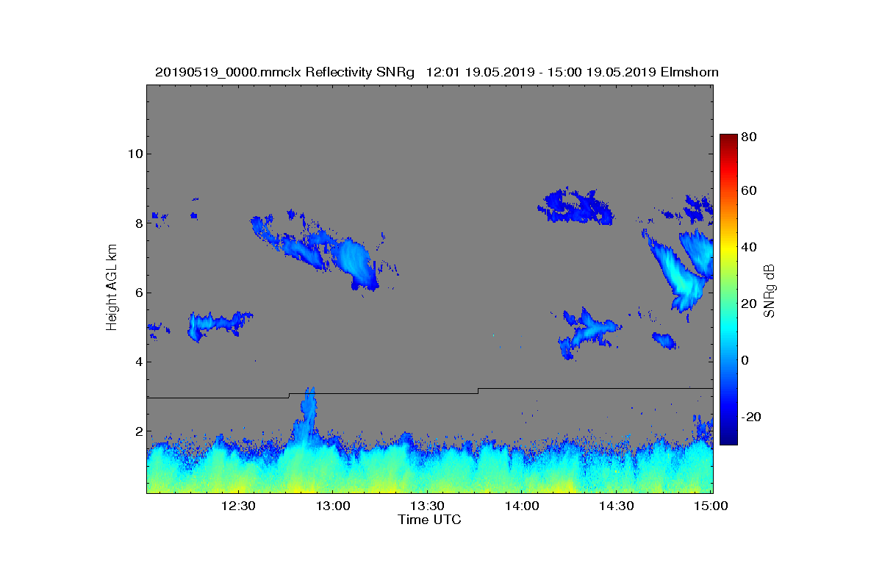Image resolution: width=882 pixels, height=588 pixels.
Task: Click the 'Time UTC' axis label
Action: coord(430,520)
